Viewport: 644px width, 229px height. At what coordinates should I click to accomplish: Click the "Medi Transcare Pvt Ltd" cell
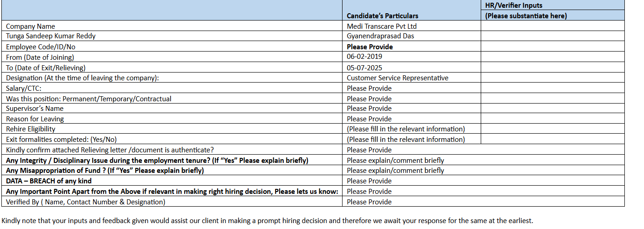click(382, 26)
